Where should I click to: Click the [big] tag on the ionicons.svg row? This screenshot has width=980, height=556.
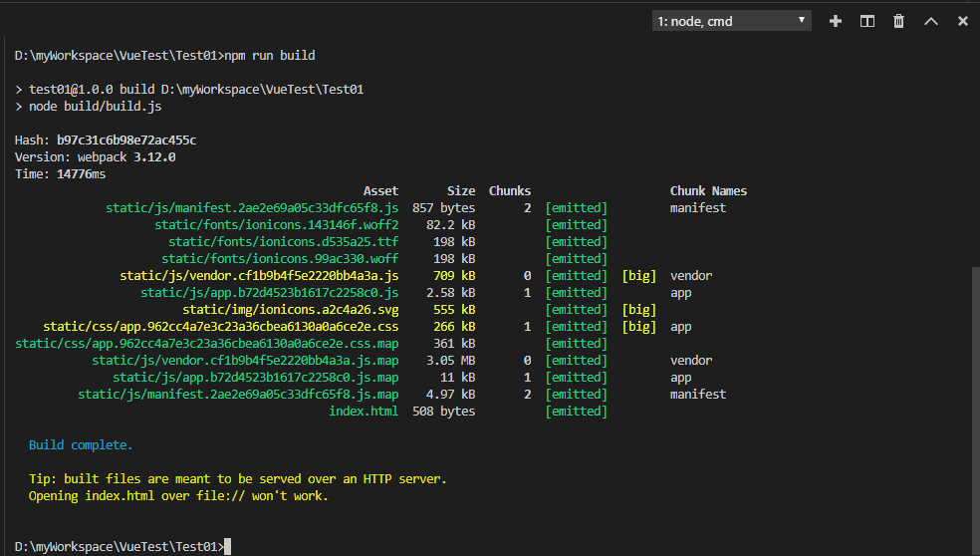[x=639, y=309]
